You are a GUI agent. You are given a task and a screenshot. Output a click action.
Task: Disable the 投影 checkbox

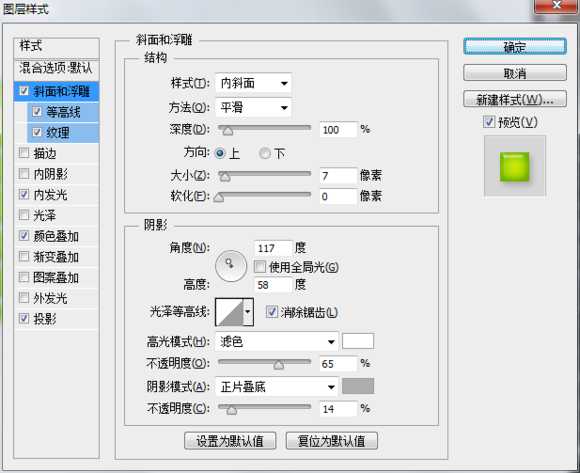(x=24, y=318)
